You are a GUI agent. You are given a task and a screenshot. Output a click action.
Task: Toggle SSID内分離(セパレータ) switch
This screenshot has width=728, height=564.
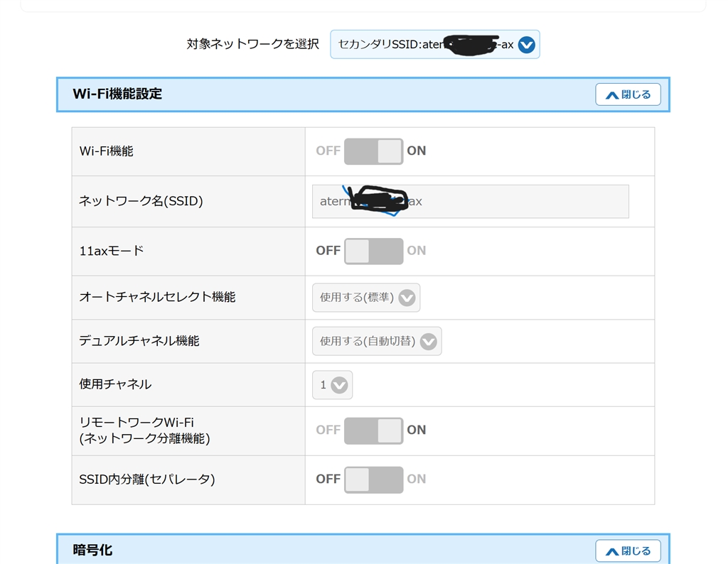pos(373,479)
